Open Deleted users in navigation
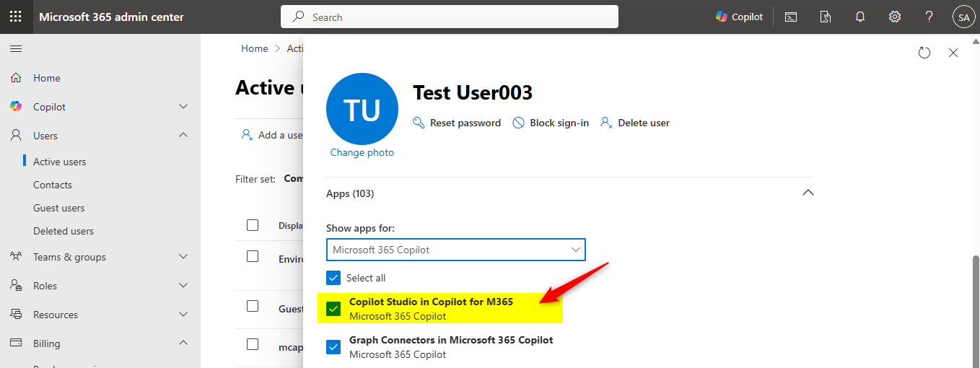The height and width of the screenshot is (368, 980). [x=63, y=231]
